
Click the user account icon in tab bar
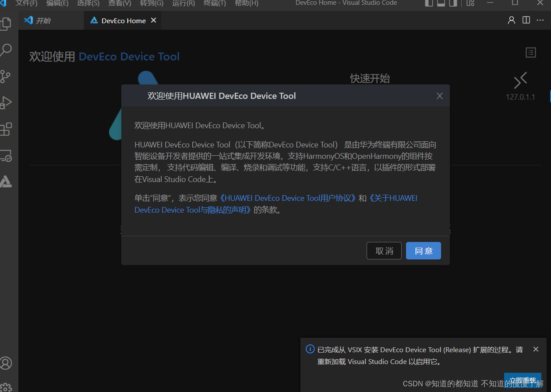coord(511,20)
